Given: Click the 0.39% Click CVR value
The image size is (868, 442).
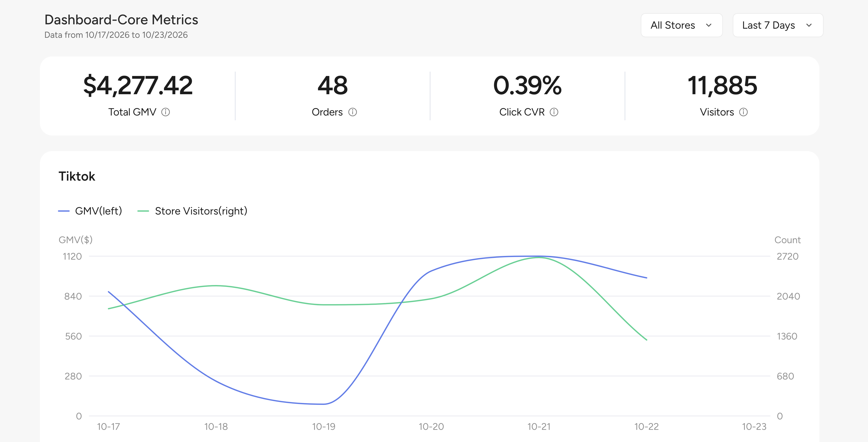Looking at the screenshot, I should tap(527, 85).
